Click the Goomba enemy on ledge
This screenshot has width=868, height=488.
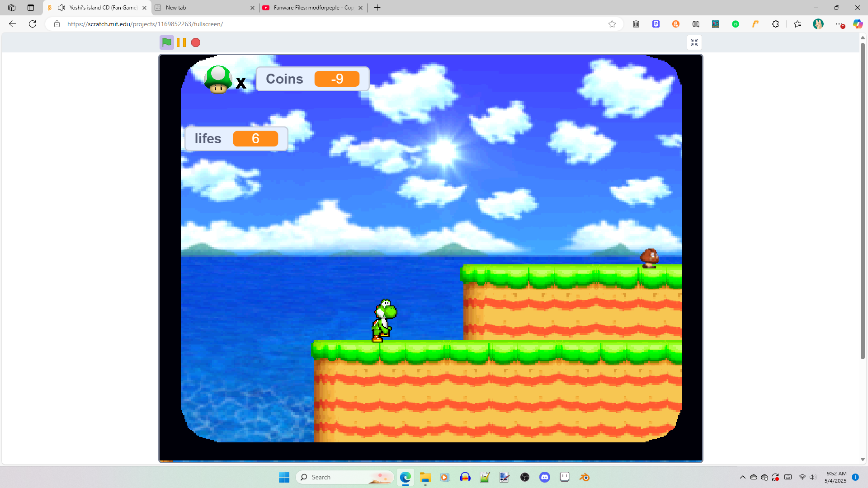point(649,258)
